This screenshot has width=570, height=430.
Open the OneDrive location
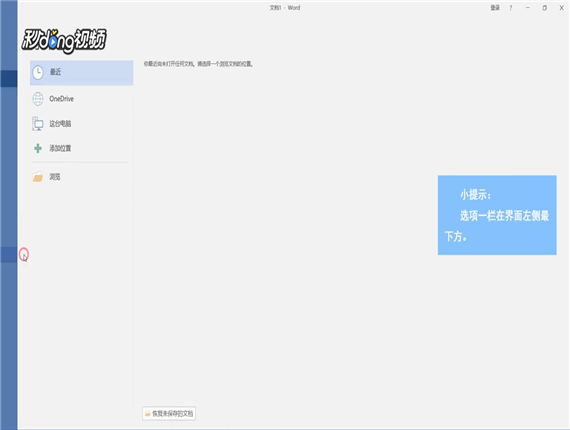point(81,99)
